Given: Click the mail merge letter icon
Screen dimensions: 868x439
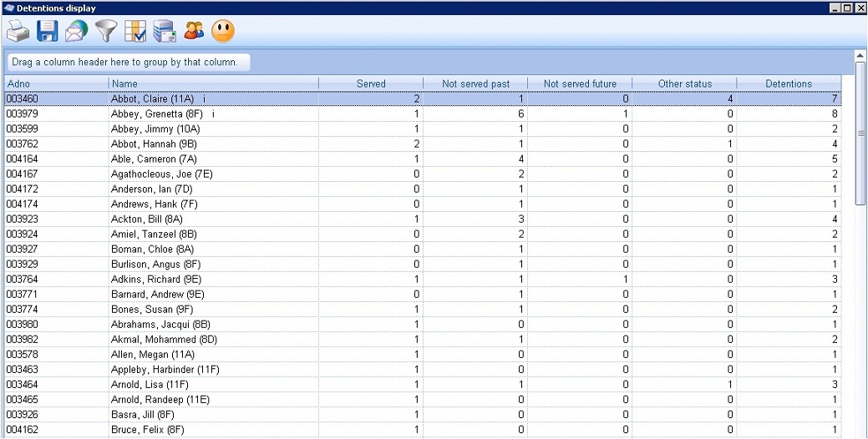Looking at the screenshot, I should click(x=165, y=31).
